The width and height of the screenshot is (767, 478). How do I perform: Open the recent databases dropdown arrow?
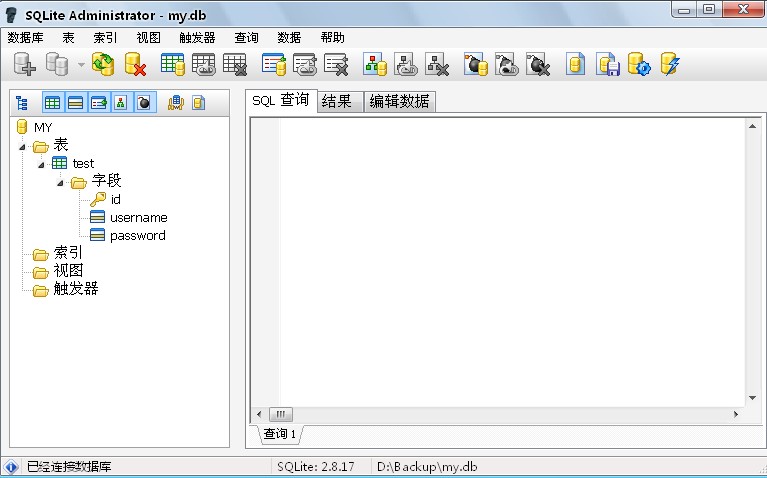(81, 65)
